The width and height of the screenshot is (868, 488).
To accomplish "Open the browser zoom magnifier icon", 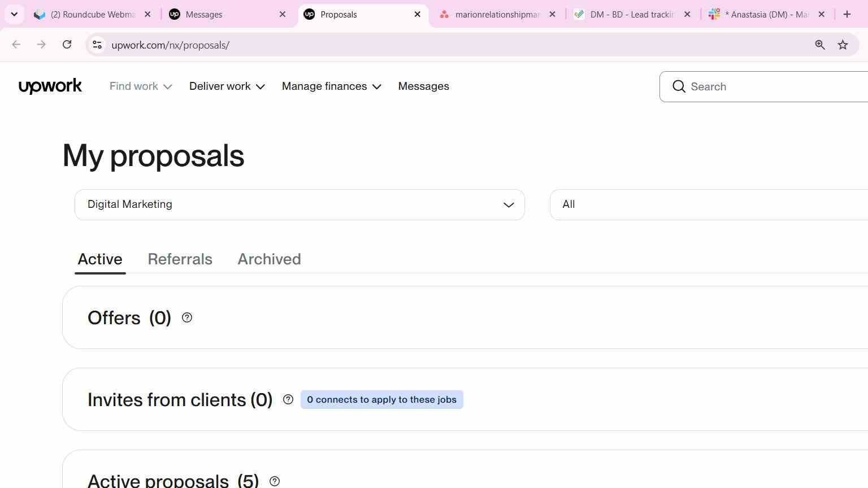I will click(x=820, y=45).
